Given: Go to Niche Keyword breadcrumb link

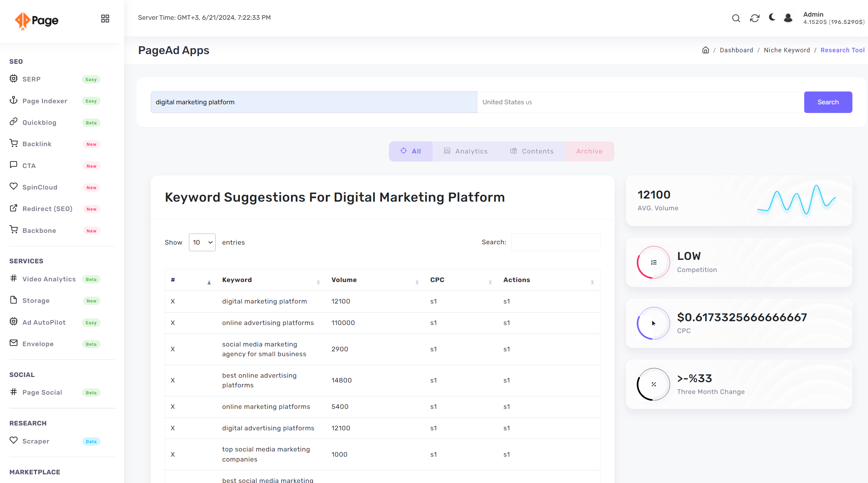Looking at the screenshot, I should tap(787, 50).
